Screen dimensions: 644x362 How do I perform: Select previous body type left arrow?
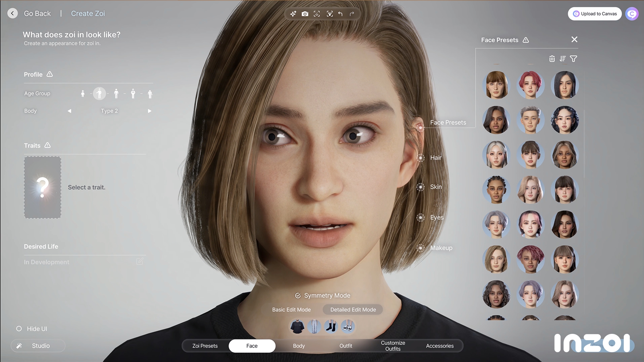tap(69, 111)
